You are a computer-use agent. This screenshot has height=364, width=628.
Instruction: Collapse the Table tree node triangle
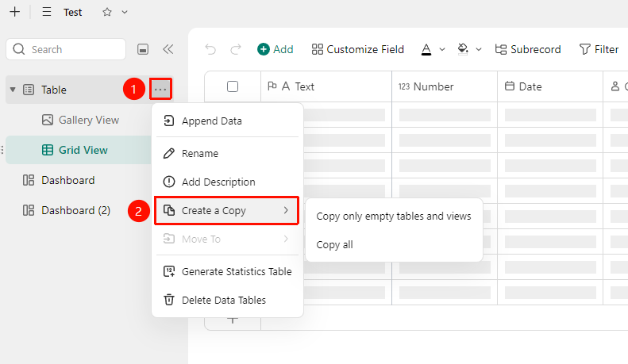13,90
